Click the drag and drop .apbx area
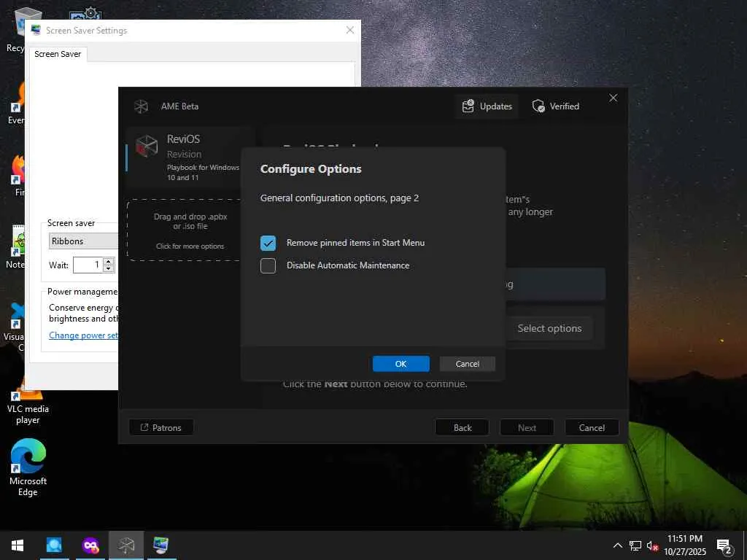 [x=190, y=230]
